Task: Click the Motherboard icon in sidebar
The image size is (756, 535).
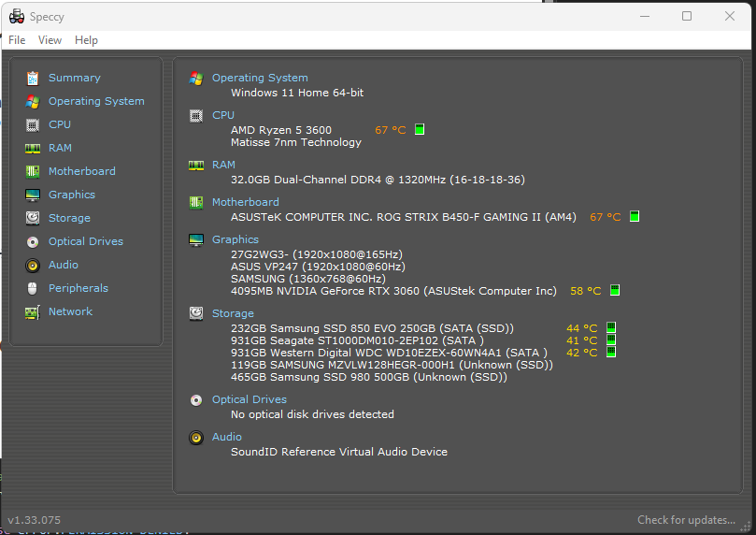Action: [x=33, y=171]
